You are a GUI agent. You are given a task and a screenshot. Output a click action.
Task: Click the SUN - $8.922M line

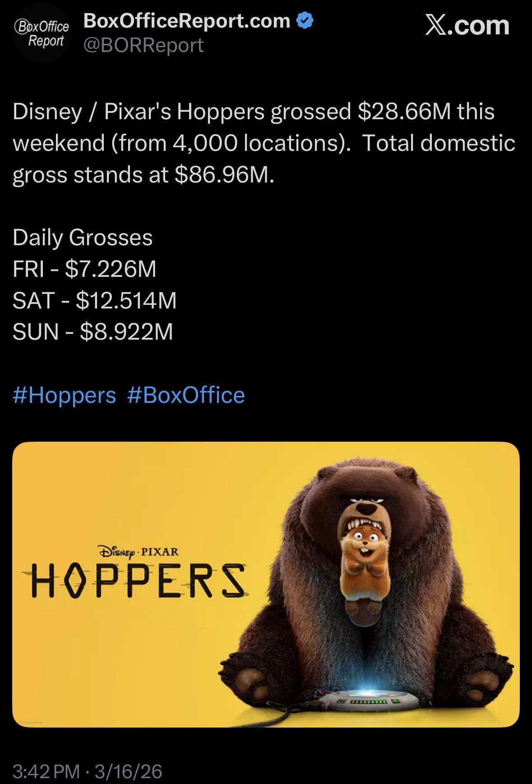[93, 332]
